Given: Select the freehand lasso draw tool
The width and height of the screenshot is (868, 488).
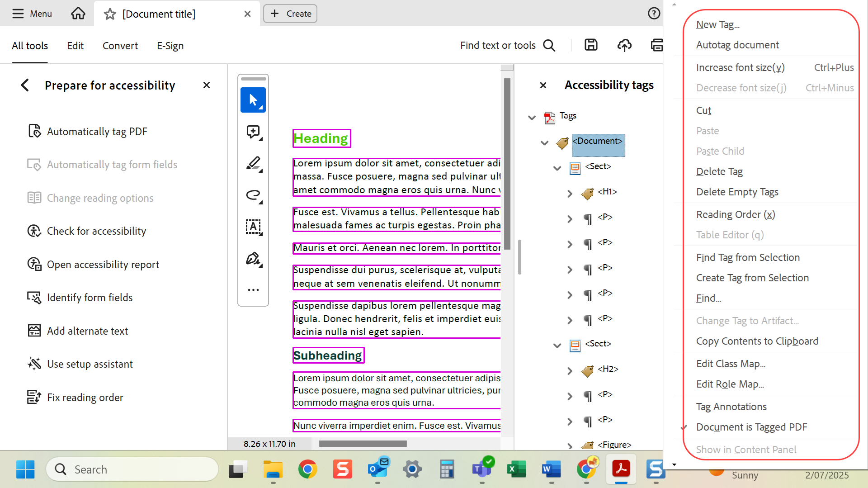Looking at the screenshot, I should (253, 195).
